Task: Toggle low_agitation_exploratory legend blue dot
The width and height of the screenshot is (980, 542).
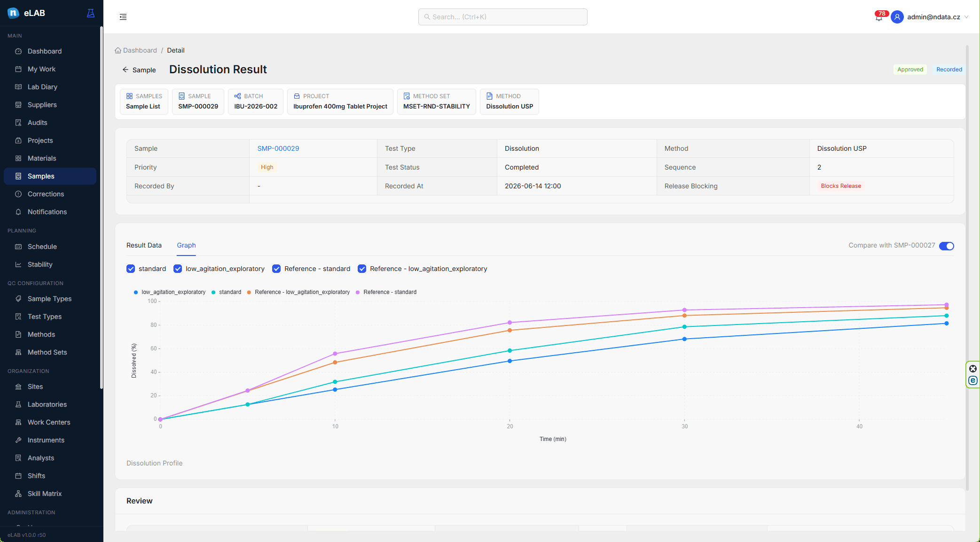Action: tap(136, 292)
